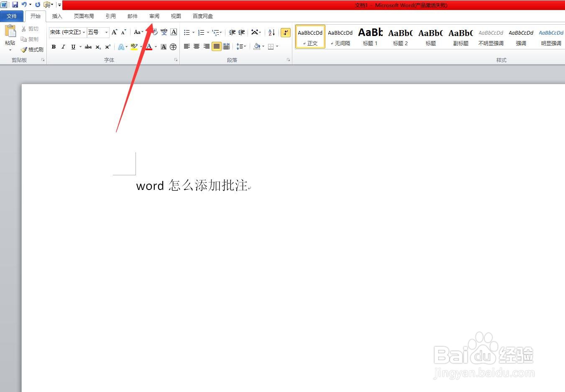Toggle Underline formatting

pos(73,47)
